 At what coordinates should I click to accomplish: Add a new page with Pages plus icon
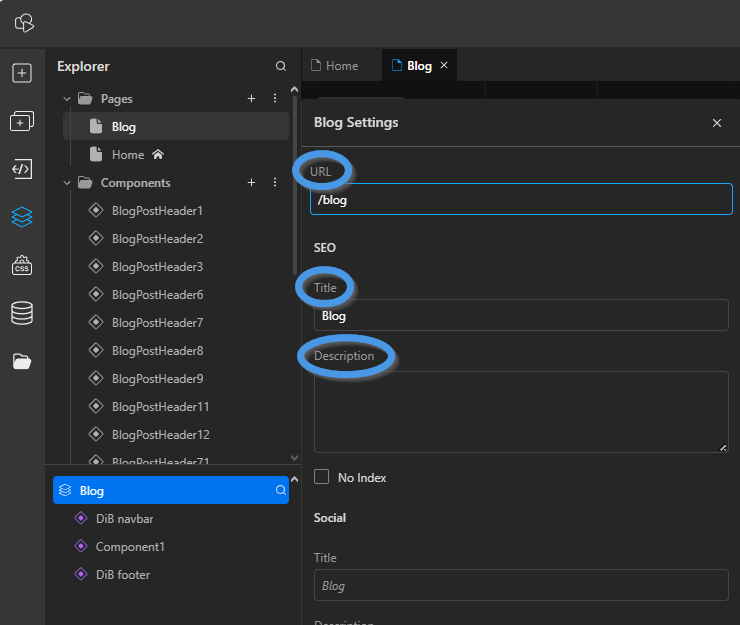click(x=252, y=98)
